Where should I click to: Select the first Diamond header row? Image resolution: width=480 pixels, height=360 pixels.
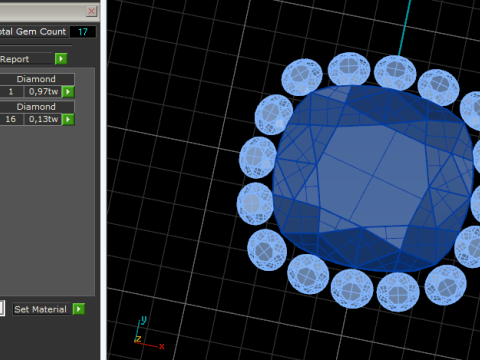[x=36, y=79]
